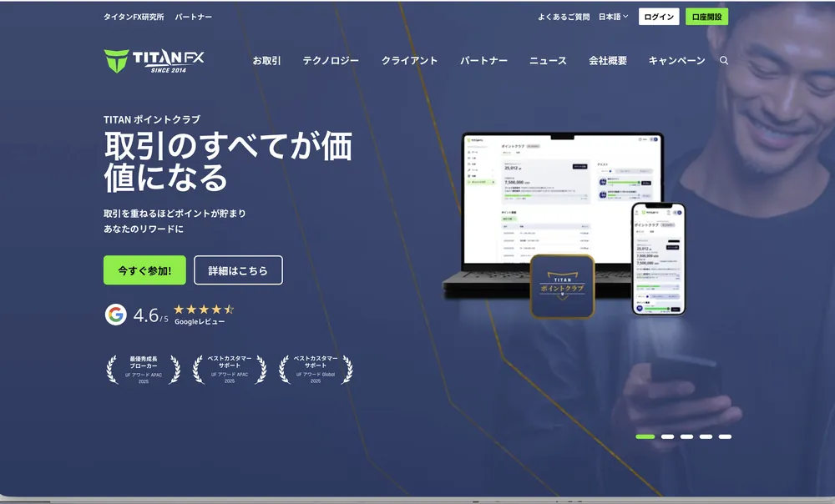The image size is (835, 504).
Task: Open the search magnifier icon
Action: pos(724,61)
